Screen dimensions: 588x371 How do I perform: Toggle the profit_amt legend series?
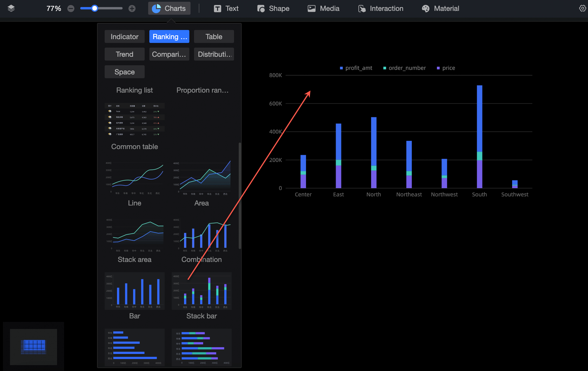click(x=356, y=68)
